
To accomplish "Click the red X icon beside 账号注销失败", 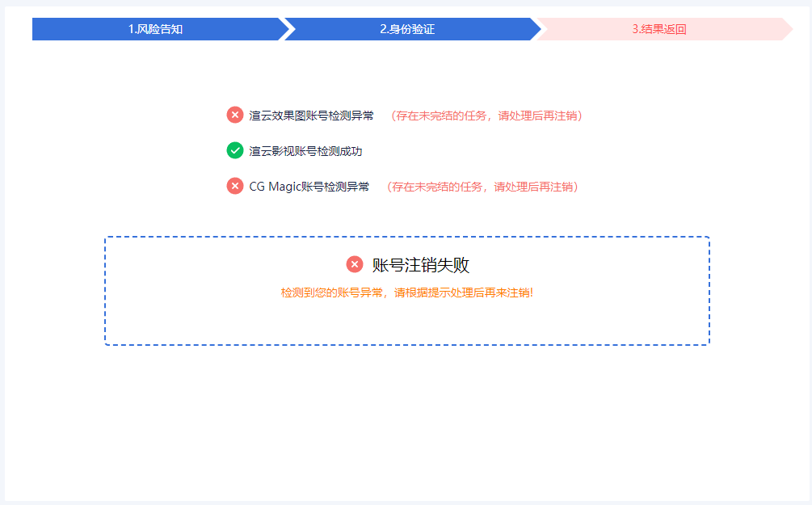I will 355,264.
